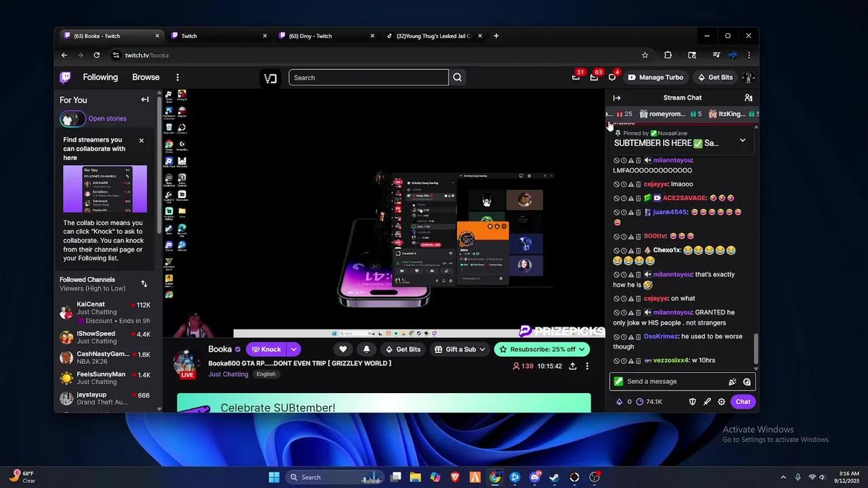Open the chat community users icon
This screenshot has height=488, width=868.
748,98
